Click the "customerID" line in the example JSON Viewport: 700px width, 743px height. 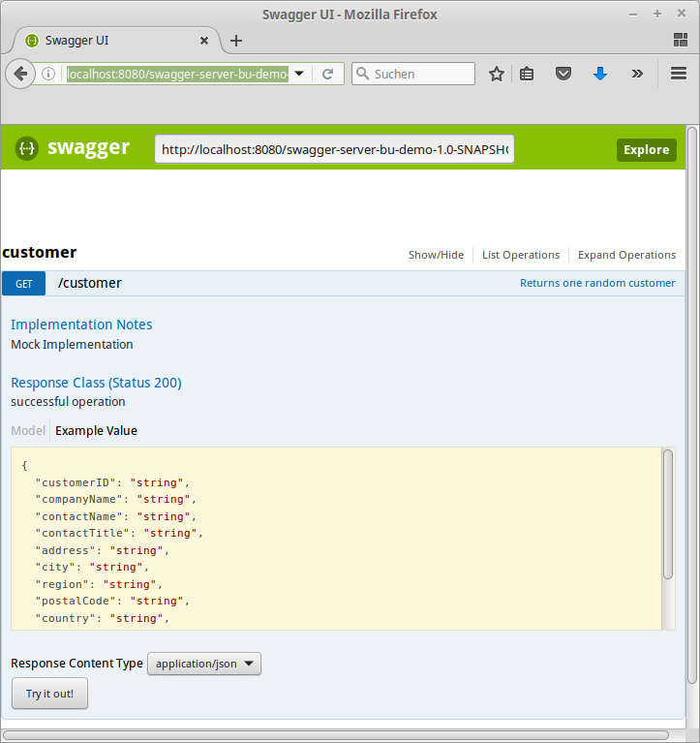112,482
